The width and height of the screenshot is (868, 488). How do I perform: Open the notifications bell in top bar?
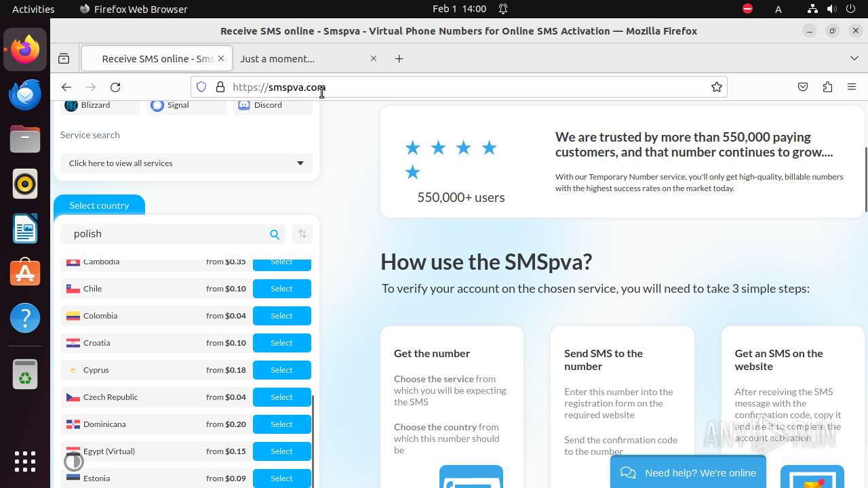503,9
